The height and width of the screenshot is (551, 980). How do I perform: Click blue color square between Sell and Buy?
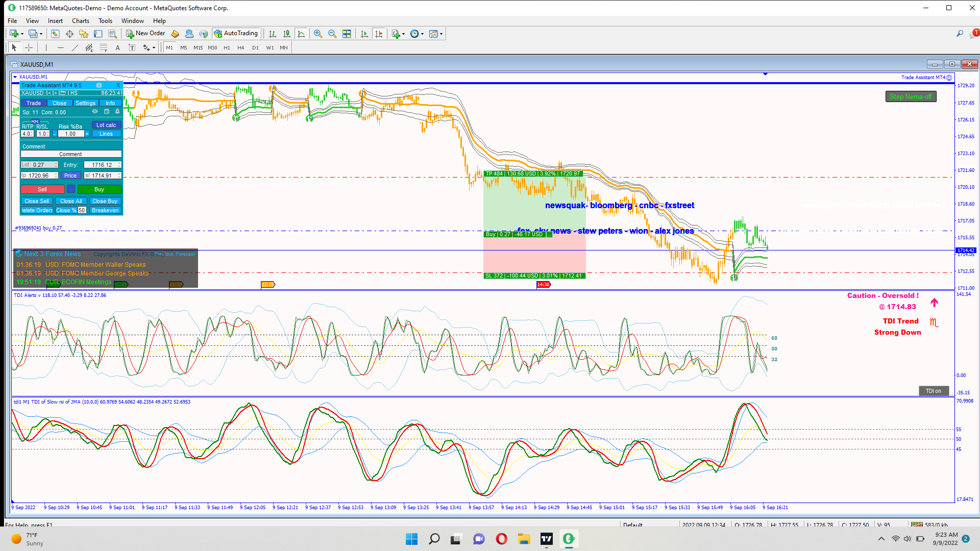[71, 189]
